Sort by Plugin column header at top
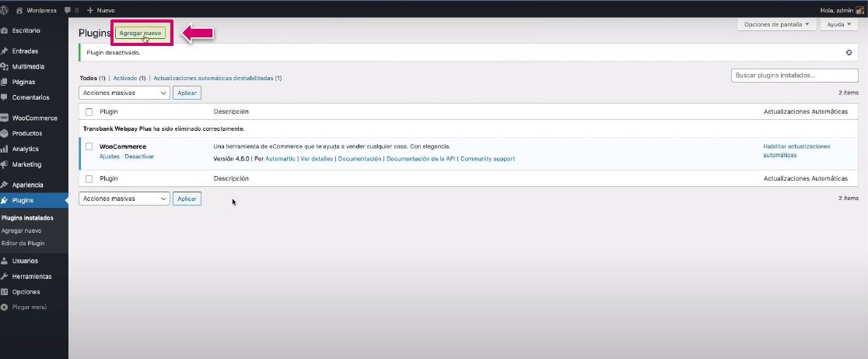This screenshot has width=868, height=359. pyautogui.click(x=109, y=112)
